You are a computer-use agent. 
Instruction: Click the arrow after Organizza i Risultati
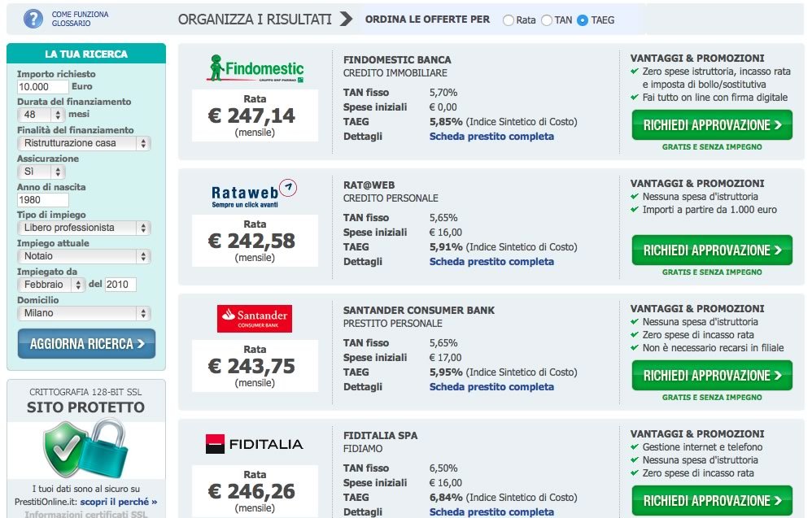346,19
